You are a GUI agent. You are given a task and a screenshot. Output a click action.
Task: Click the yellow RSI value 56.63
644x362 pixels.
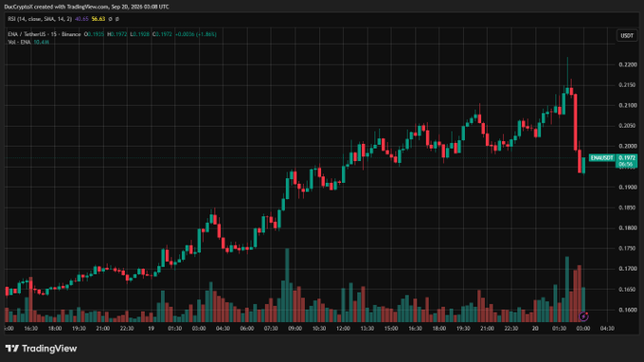point(98,19)
